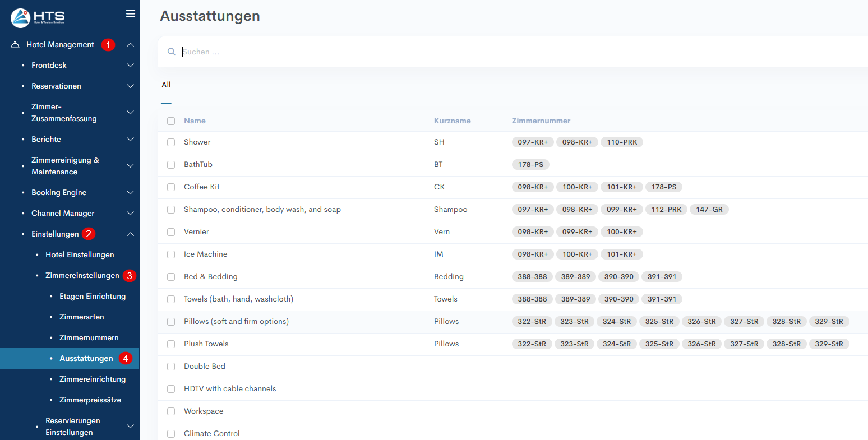Viewport: 868px width, 440px height.
Task: Collapse the Einstellungen section chevron
Action: [x=130, y=234]
